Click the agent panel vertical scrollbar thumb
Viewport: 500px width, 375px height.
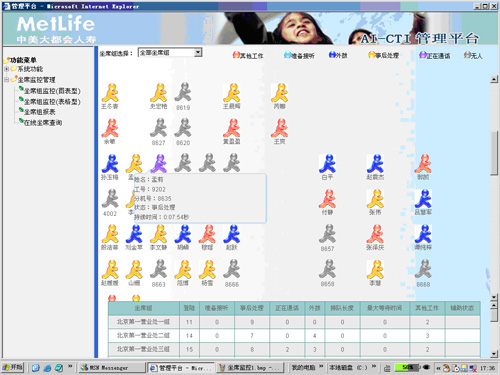(x=494, y=153)
